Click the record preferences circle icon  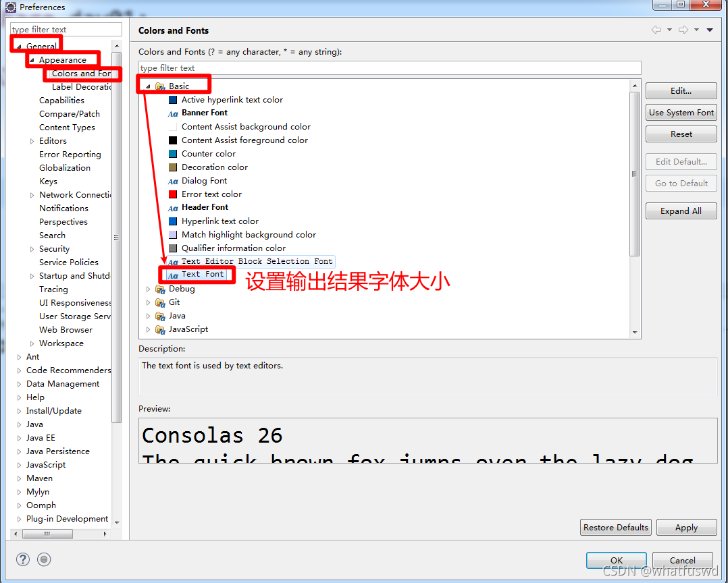point(44,559)
